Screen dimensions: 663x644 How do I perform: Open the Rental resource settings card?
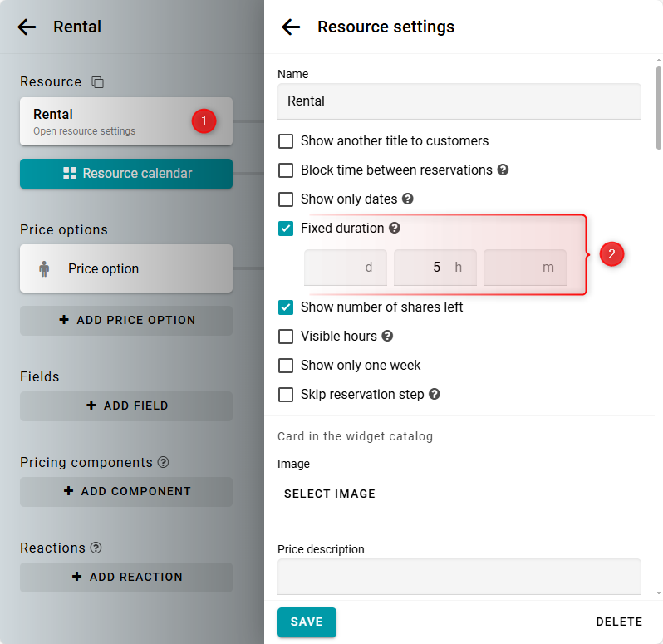pyautogui.click(x=108, y=121)
